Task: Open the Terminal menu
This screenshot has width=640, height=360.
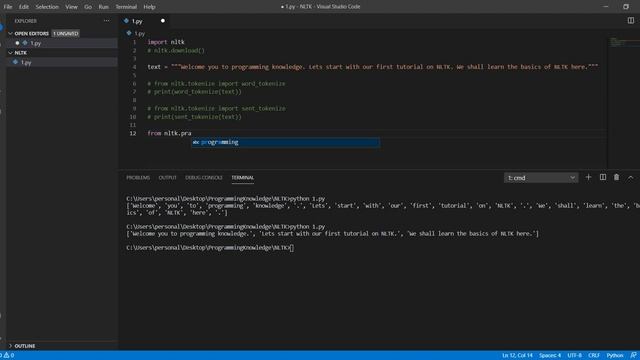Action: coord(126,7)
